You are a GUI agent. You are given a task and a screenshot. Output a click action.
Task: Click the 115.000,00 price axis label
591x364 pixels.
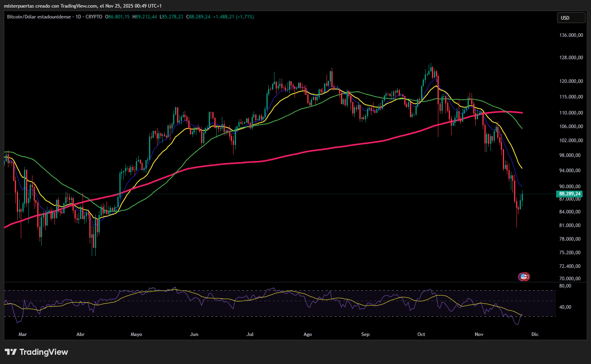[x=571, y=97]
